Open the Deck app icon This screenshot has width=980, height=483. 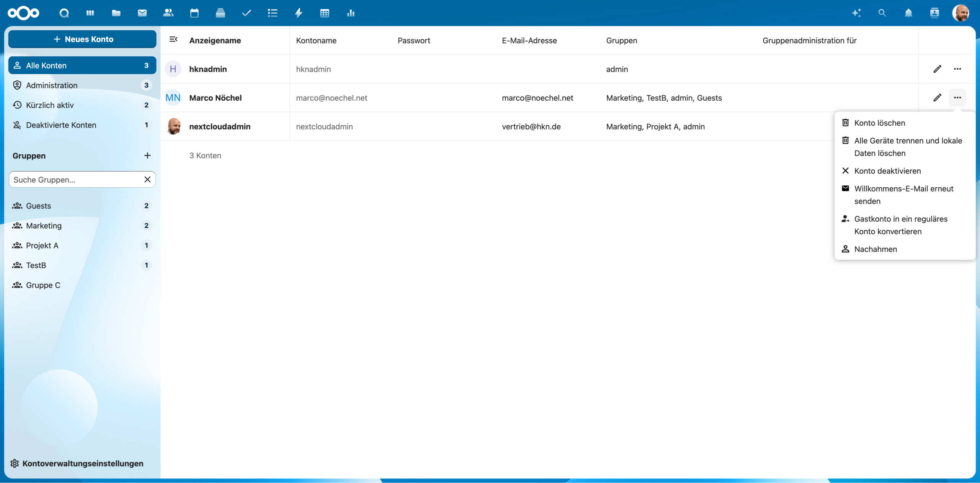click(x=220, y=13)
